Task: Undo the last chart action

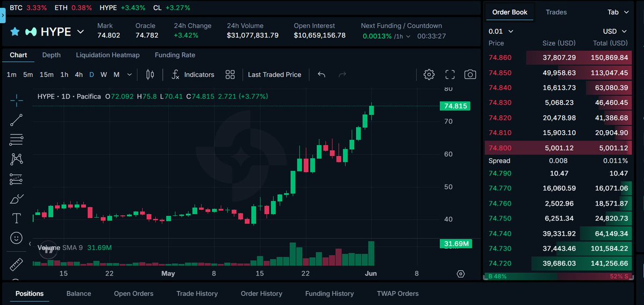Action: 322,74
